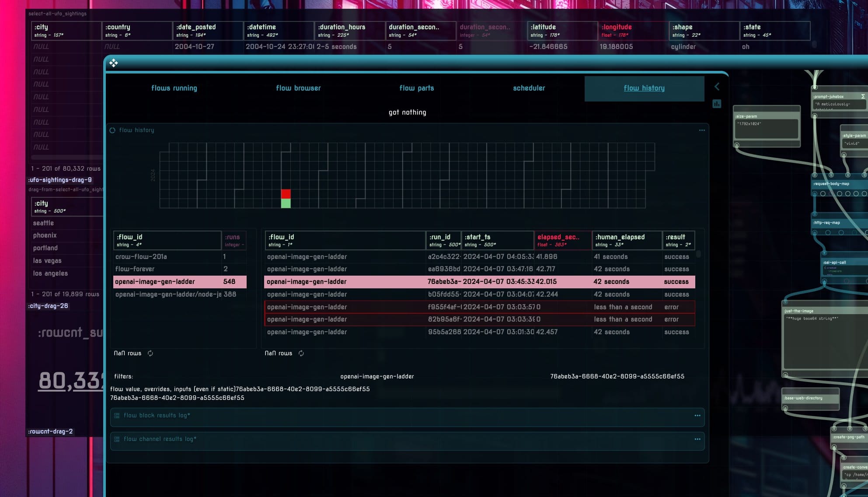The height and width of the screenshot is (497, 868).
Task: Select the error run f955f4af row
Action: pos(480,307)
